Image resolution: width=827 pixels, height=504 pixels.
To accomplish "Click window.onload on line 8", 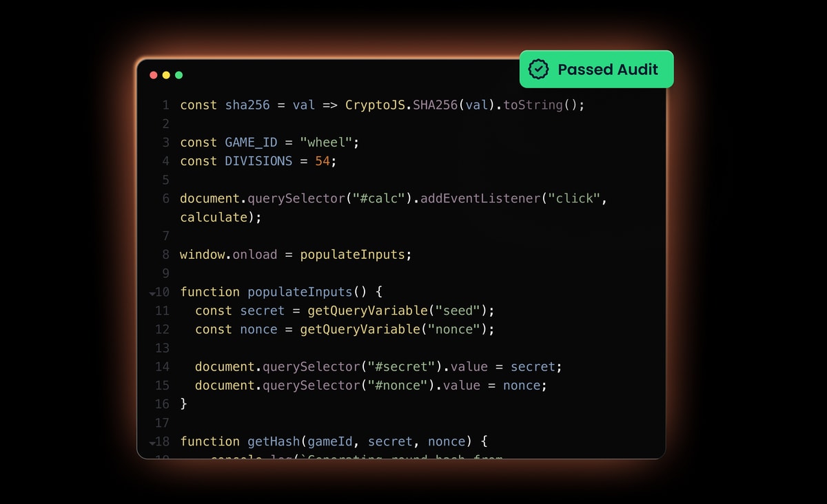I will click(x=228, y=255).
